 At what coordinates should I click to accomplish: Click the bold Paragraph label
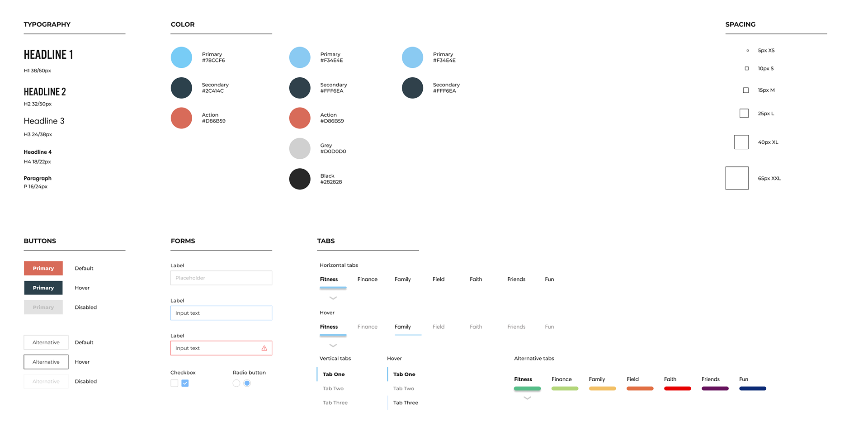[38, 178]
